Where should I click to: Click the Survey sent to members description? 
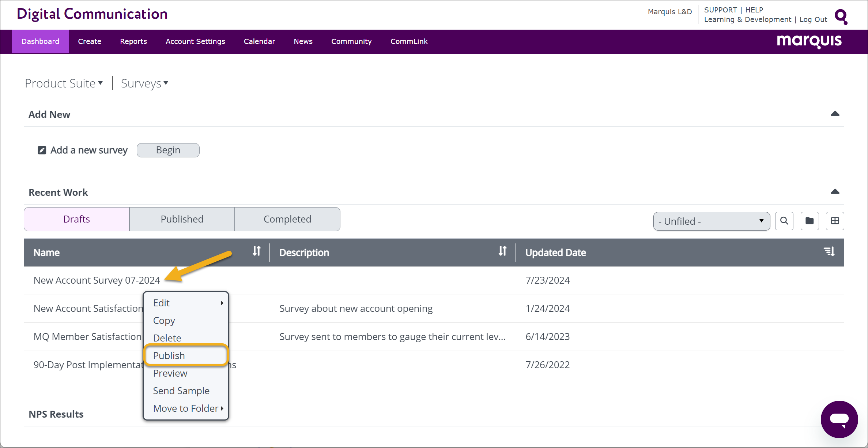pos(392,337)
